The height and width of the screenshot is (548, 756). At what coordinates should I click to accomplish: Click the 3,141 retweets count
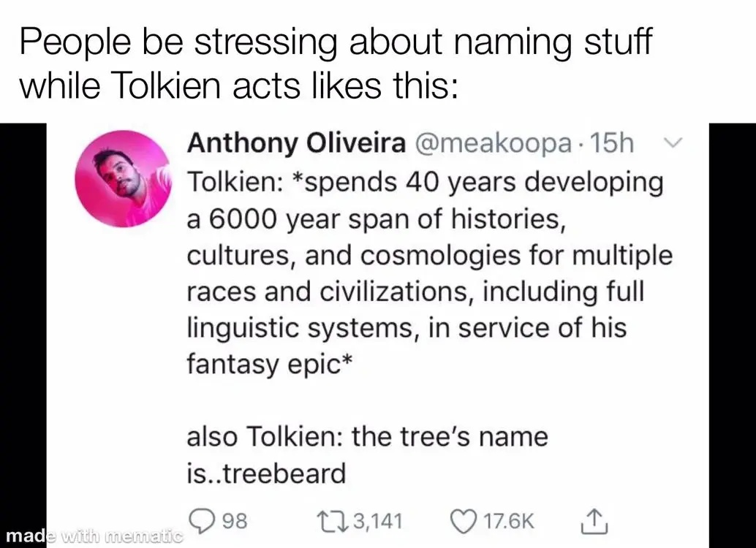click(x=377, y=522)
